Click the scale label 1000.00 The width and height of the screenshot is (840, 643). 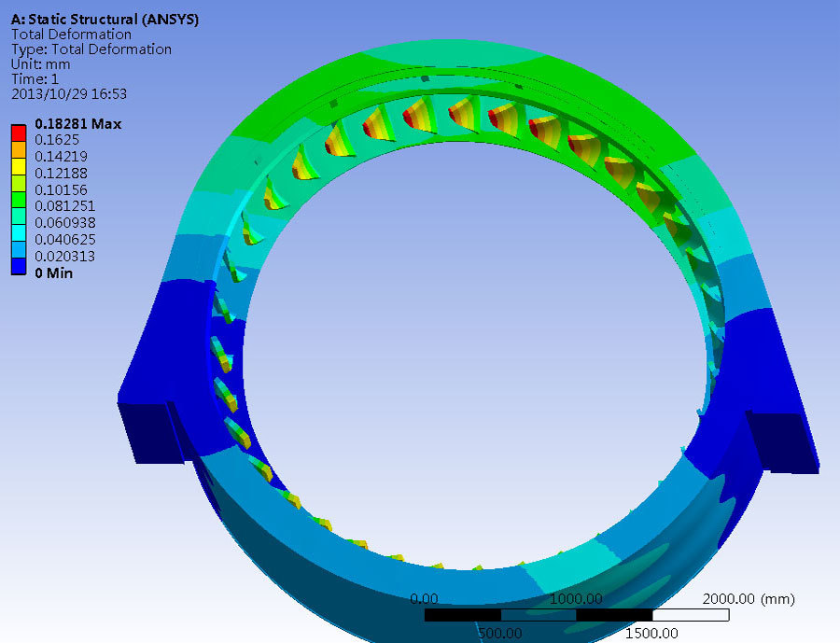577,598
